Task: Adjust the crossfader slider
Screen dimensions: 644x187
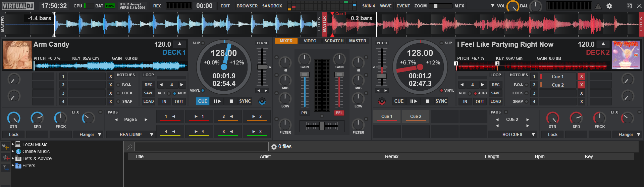Action: coord(322,126)
